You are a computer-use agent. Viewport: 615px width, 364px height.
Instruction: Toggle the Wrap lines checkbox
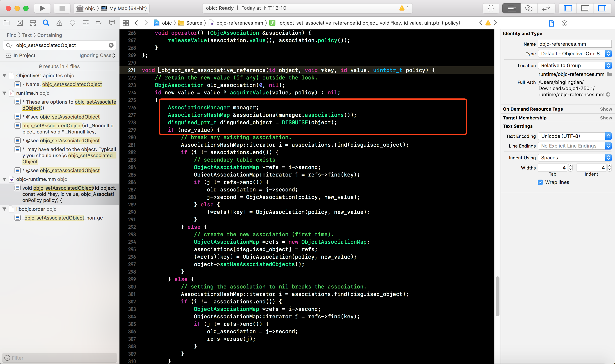tap(540, 182)
